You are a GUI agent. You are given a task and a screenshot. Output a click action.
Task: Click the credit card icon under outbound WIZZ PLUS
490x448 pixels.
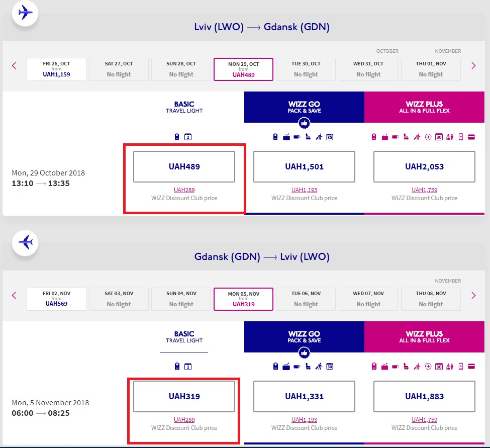[x=471, y=137]
